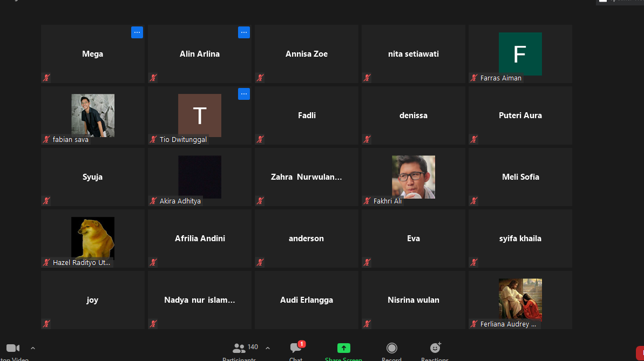Click the denissa name
Viewport: 644px width, 361px height.
413,115
